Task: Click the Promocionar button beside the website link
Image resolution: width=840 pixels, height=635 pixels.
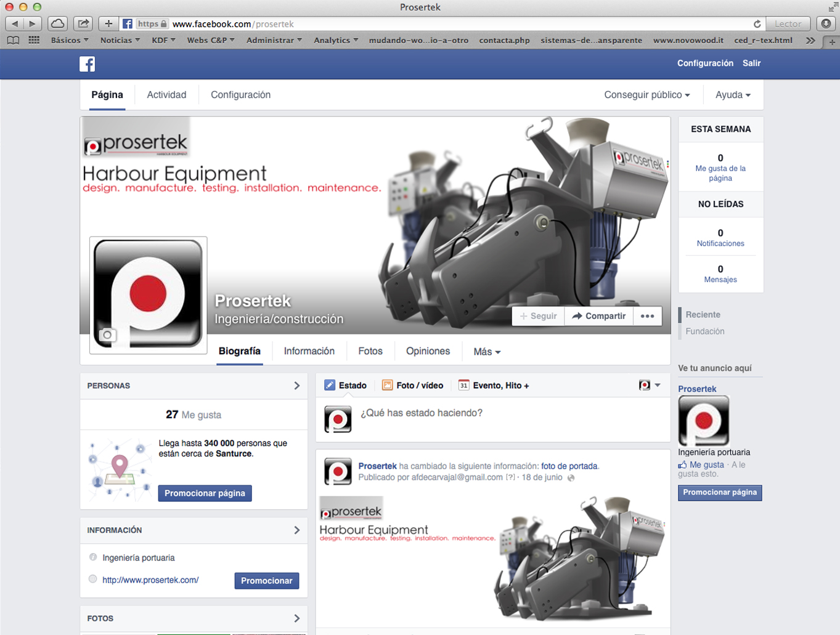Action: coord(267,581)
